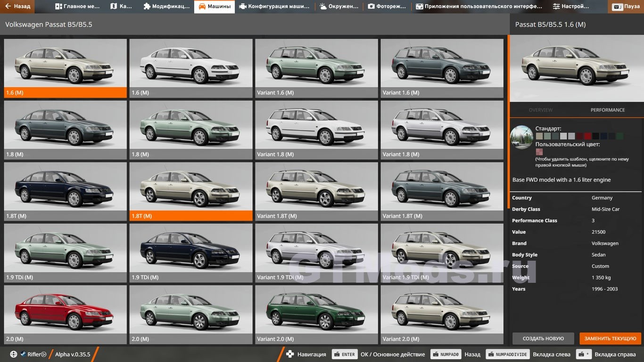
Task: Click the asterisk key hint for Вкладка справа
Action: click(x=584, y=354)
